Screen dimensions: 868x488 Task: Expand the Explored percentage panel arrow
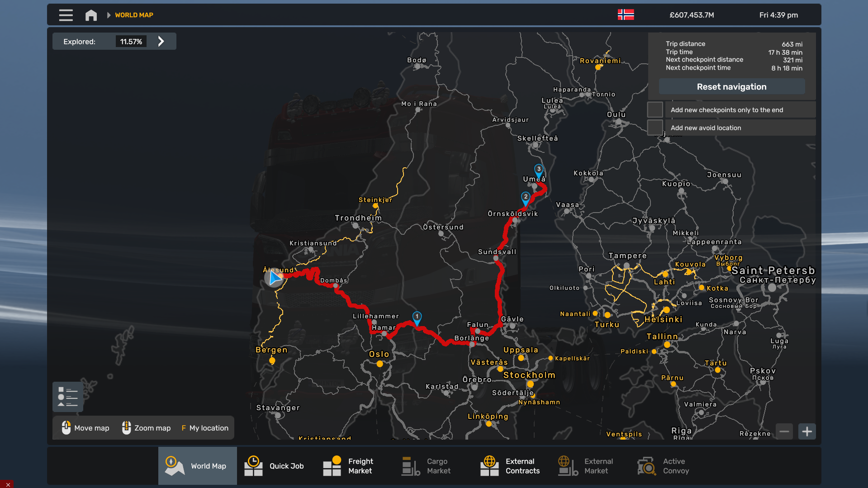coord(161,42)
